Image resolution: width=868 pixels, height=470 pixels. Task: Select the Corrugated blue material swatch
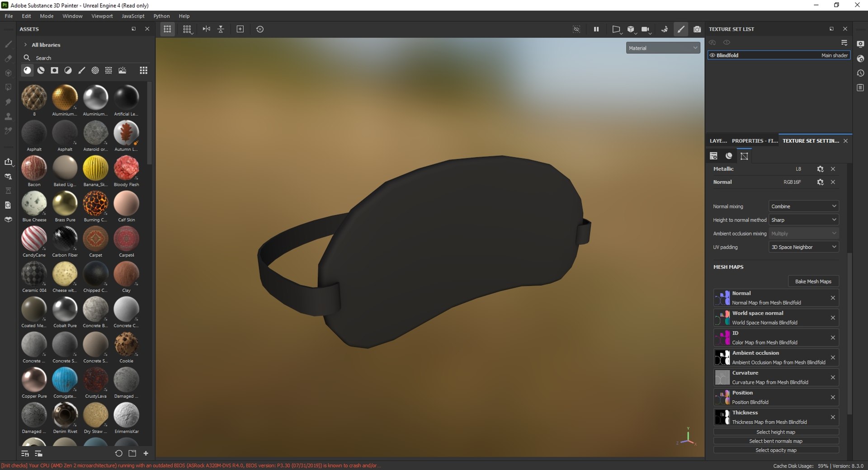[x=65, y=380]
